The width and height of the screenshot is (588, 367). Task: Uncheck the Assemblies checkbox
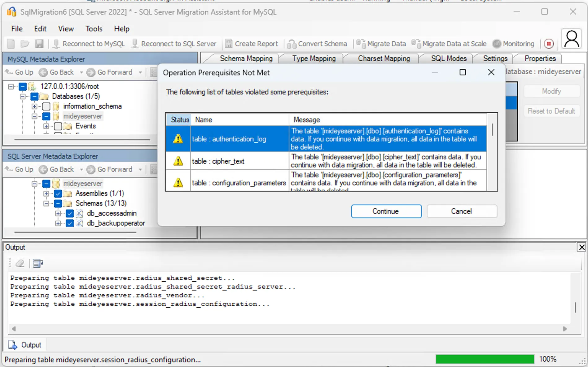[x=58, y=193]
